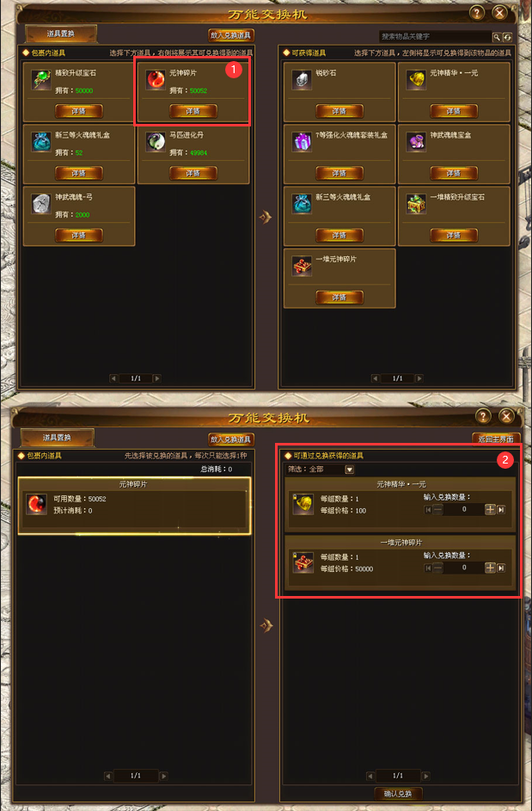532x811 pixels.
Task: Click the 搜索物品关键字 search field
Action: pos(435,37)
